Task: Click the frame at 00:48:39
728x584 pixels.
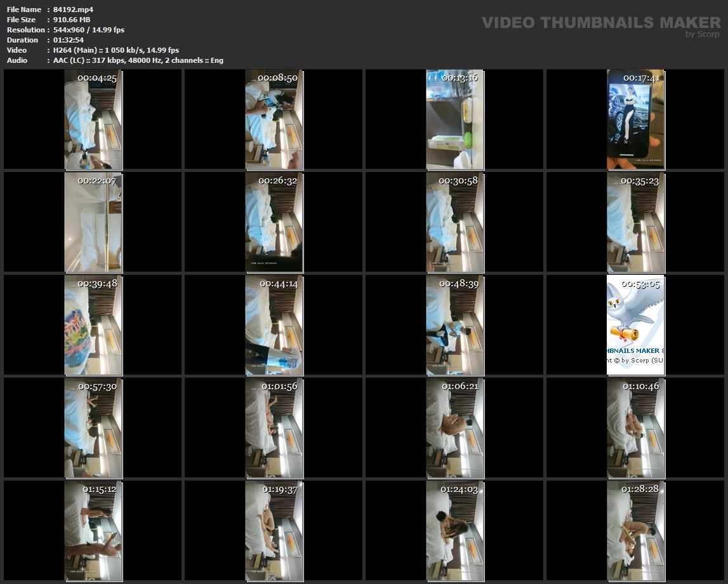Action: [454, 325]
